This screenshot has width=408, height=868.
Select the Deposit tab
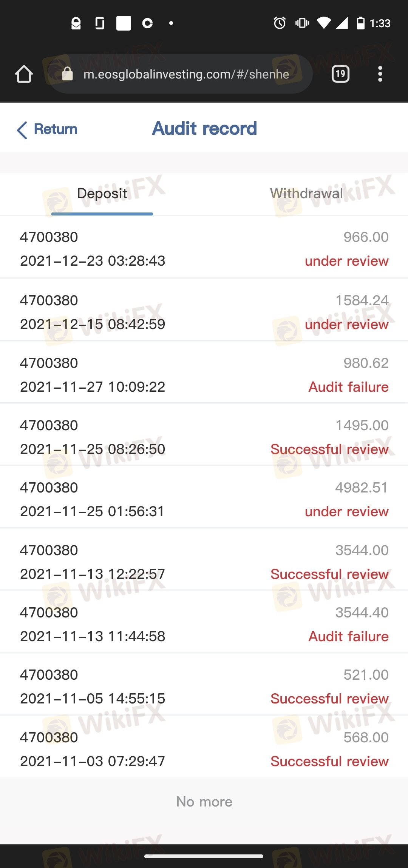102,194
